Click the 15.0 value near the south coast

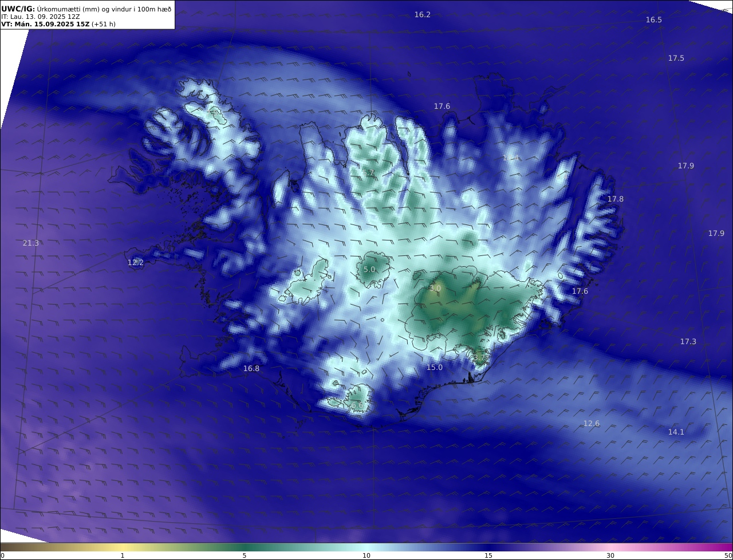pyautogui.click(x=435, y=367)
